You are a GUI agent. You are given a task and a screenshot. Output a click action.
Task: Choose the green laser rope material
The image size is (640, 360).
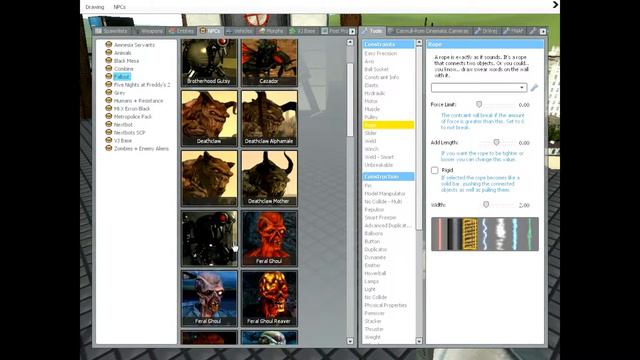[x=530, y=234]
